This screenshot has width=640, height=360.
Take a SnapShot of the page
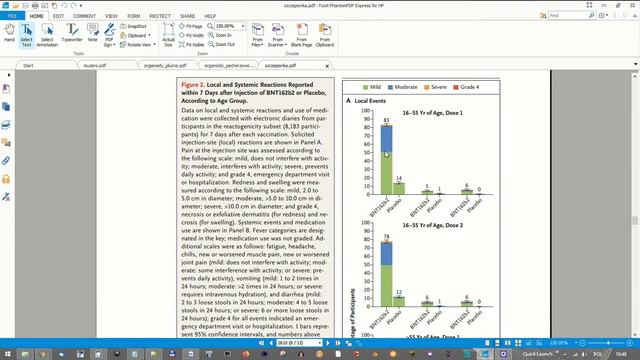tap(133, 26)
